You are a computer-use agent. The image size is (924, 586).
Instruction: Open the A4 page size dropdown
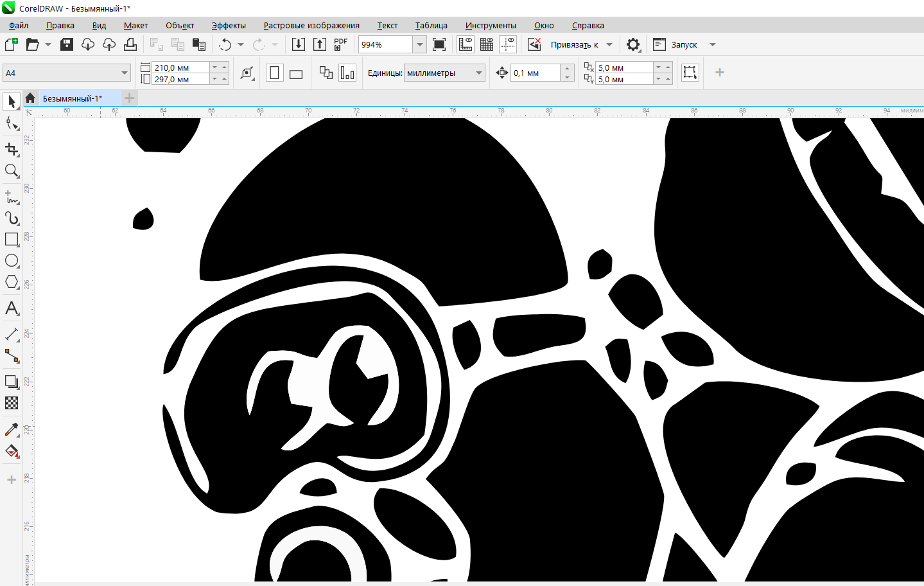tap(124, 73)
